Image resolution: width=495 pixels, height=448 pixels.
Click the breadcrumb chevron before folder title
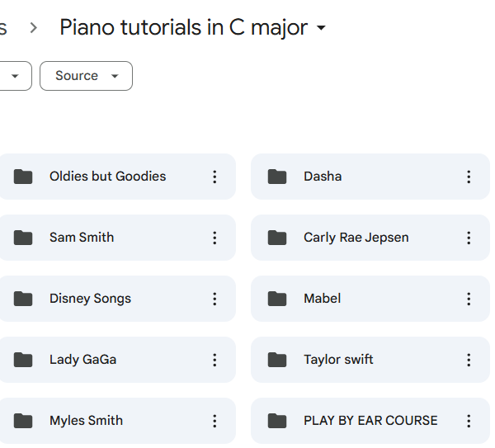click(x=33, y=28)
